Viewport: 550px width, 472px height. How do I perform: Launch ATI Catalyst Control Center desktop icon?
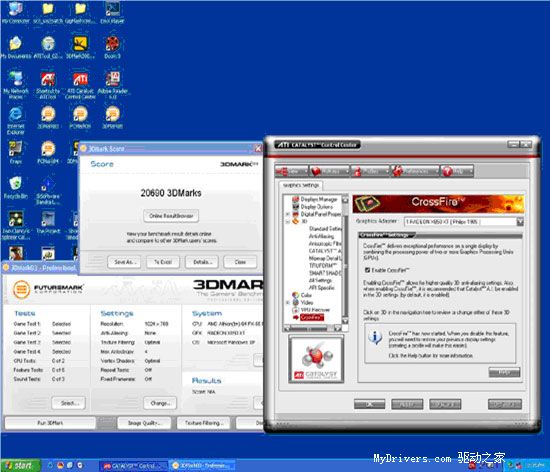[80, 85]
